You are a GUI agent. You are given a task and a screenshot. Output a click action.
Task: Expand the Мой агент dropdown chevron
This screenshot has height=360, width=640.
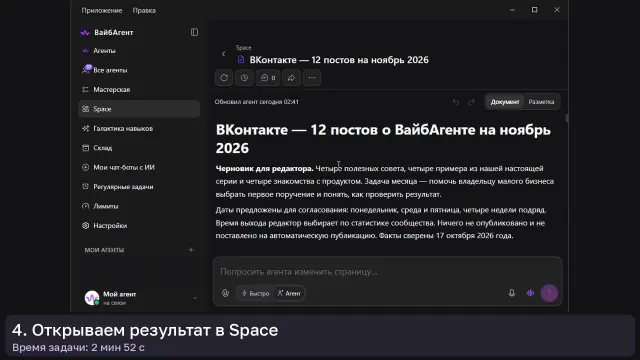click(195, 298)
